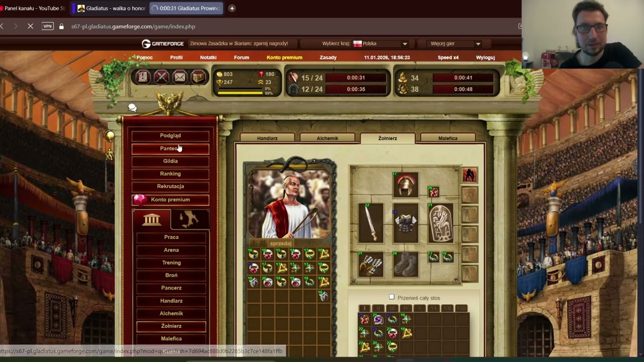Open the treasure chest packages icon
644x362 pixels.
coord(198,77)
